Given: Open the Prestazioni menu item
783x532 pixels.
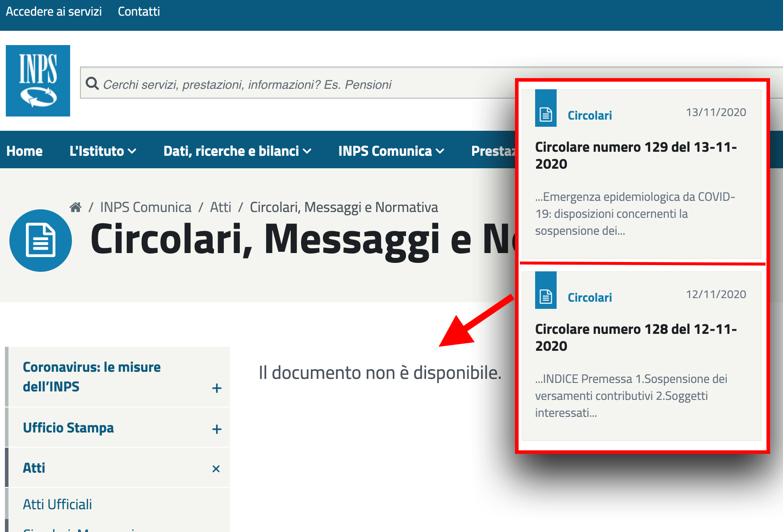Looking at the screenshot, I should (493, 151).
